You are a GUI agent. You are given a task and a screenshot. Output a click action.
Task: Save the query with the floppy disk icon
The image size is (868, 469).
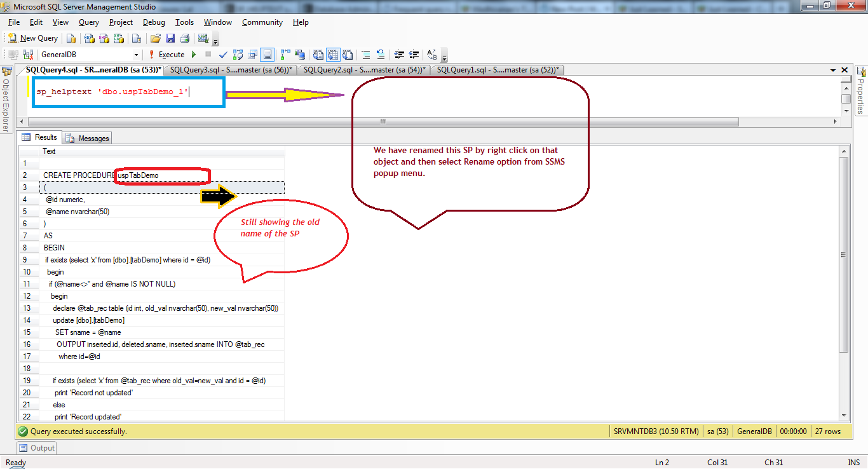[170, 38]
